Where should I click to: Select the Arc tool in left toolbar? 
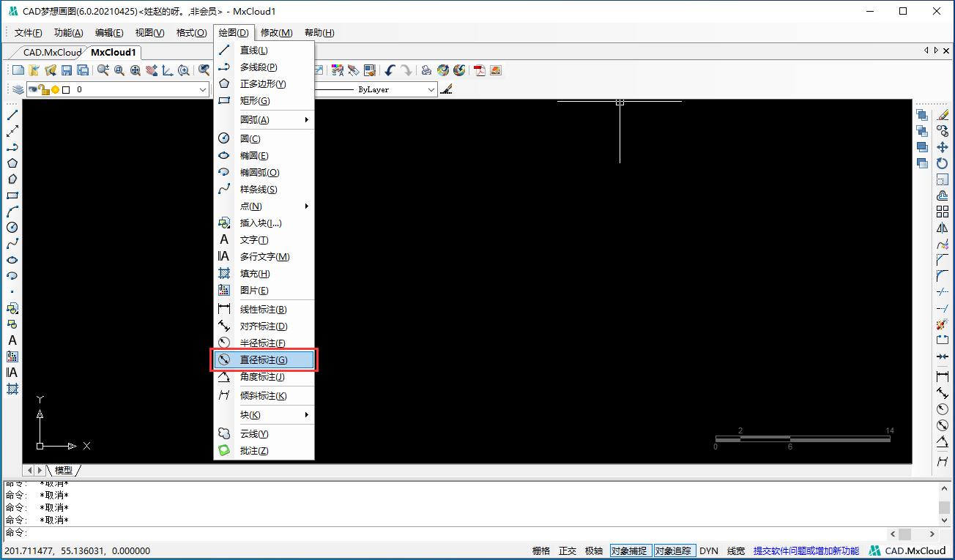coord(12,212)
